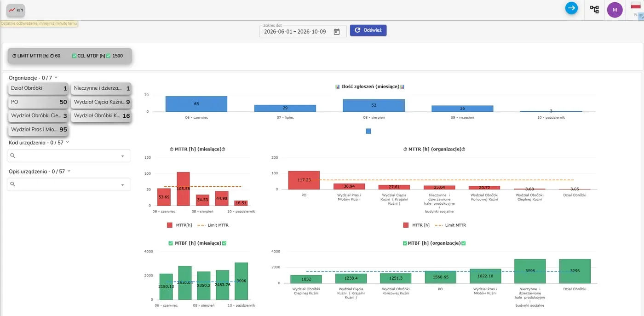This screenshot has height=316, width=644.
Task: Select the Wydział Obróbki K... 16 chip
Action: point(102,116)
